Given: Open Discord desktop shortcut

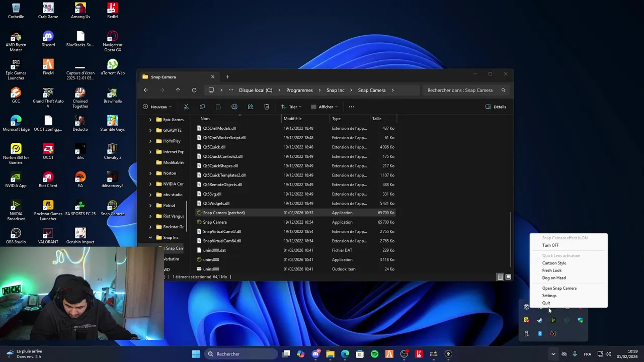Looking at the screenshot, I should pos(48,39).
